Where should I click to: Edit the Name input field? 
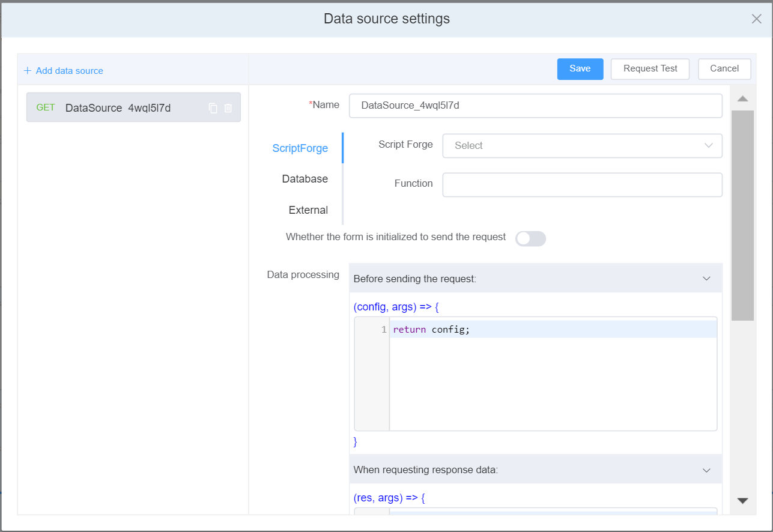pos(536,106)
